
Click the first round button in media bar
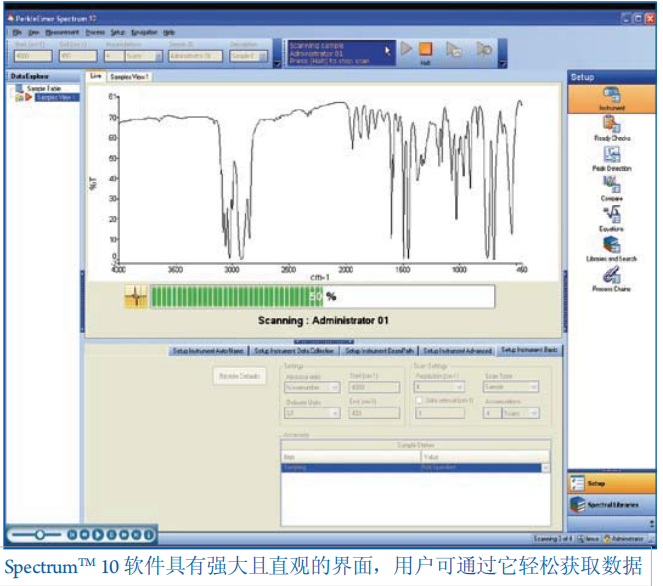pyautogui.click(x=72, y=535)
